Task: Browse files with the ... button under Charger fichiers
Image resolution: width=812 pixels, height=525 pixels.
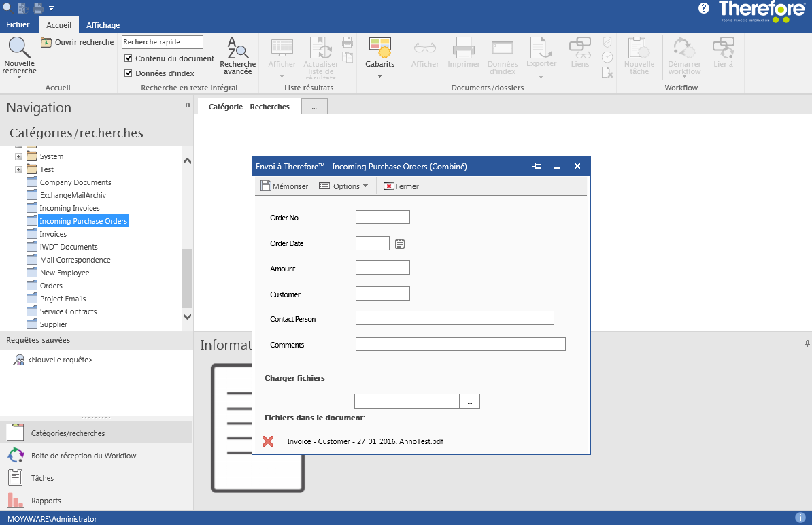Action: (x=469, y=401)
